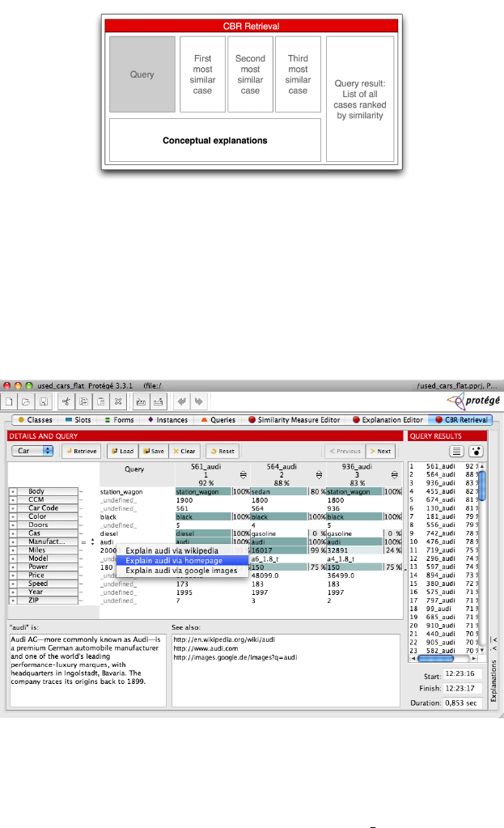Switch to the Slots tab

click(x=78, y=420)
